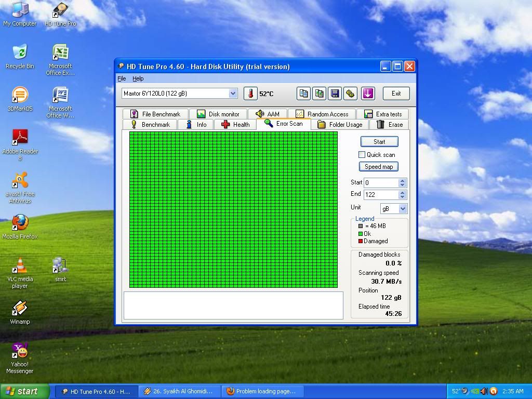Click the Start scan button

[x=379, y=141]
